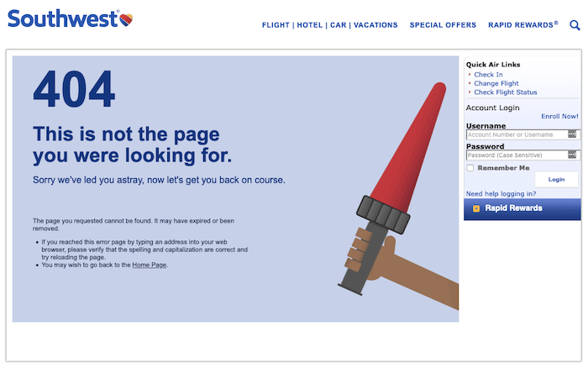Click the keyboard icon in Username field

(572, 134)
